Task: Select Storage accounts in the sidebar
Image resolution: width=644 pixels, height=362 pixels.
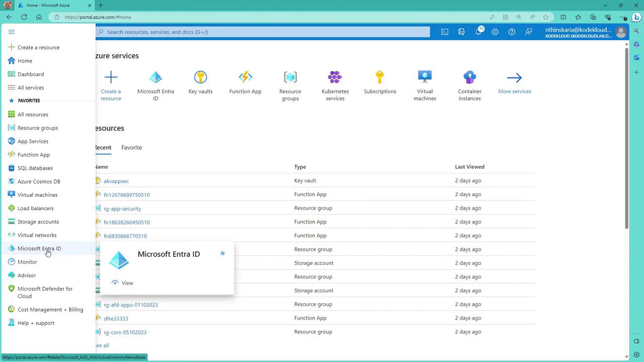Action: (x=38, y=222)
